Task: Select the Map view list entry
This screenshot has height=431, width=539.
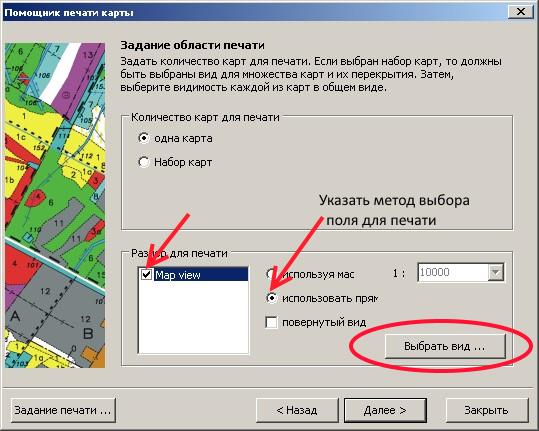Action: (201, 275)
